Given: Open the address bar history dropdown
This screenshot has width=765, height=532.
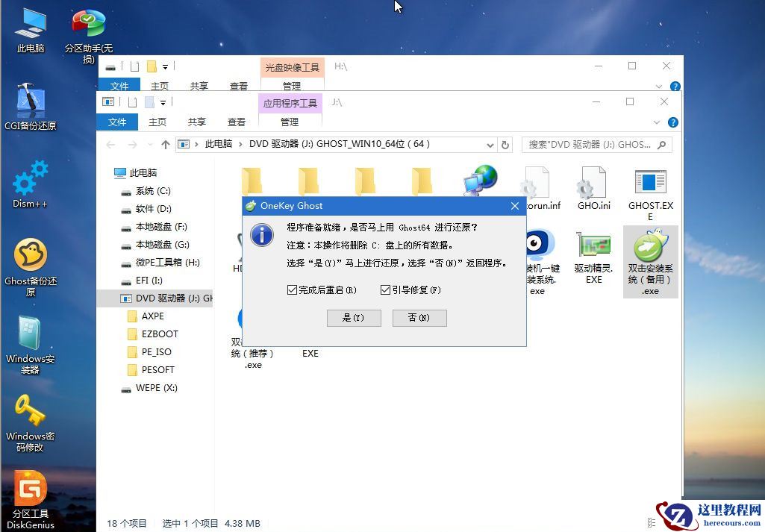Looking at the screenshot, I should point(491,145).
